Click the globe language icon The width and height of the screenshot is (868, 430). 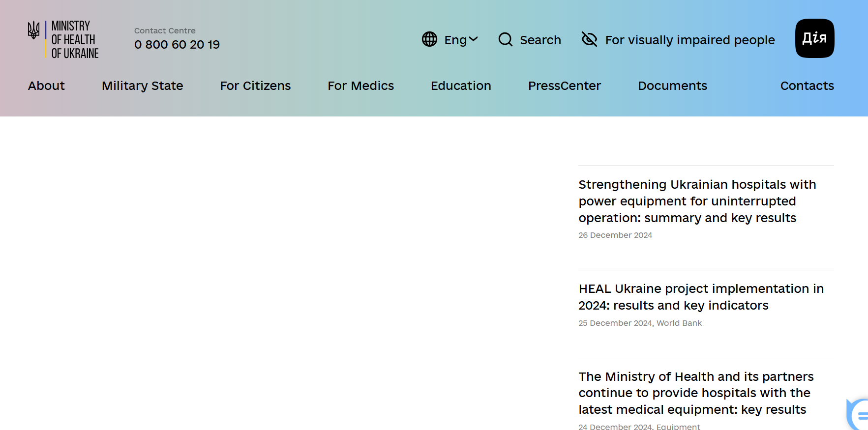pyautogui.click(x=429, y=39)
